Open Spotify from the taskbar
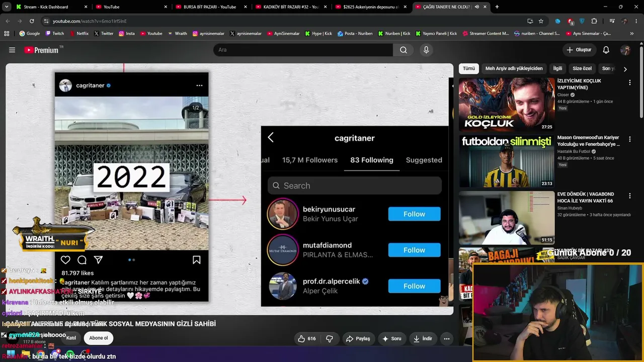 [70, 354]
